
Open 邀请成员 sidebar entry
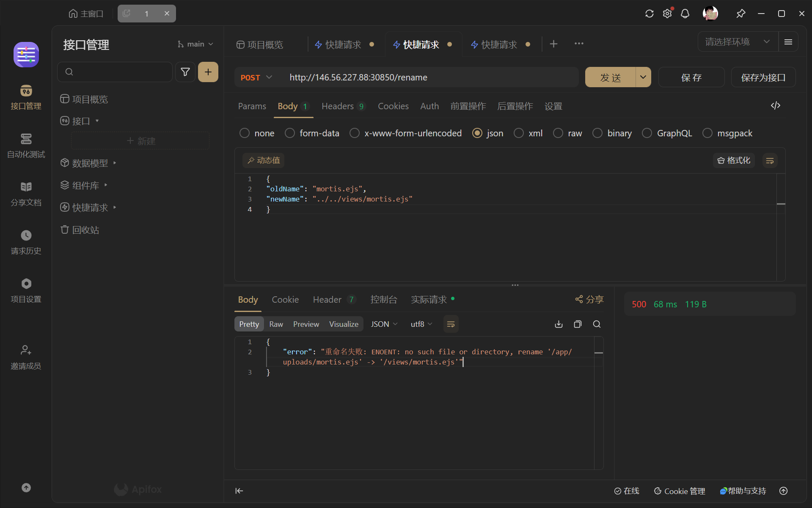[x=26, y=357]
